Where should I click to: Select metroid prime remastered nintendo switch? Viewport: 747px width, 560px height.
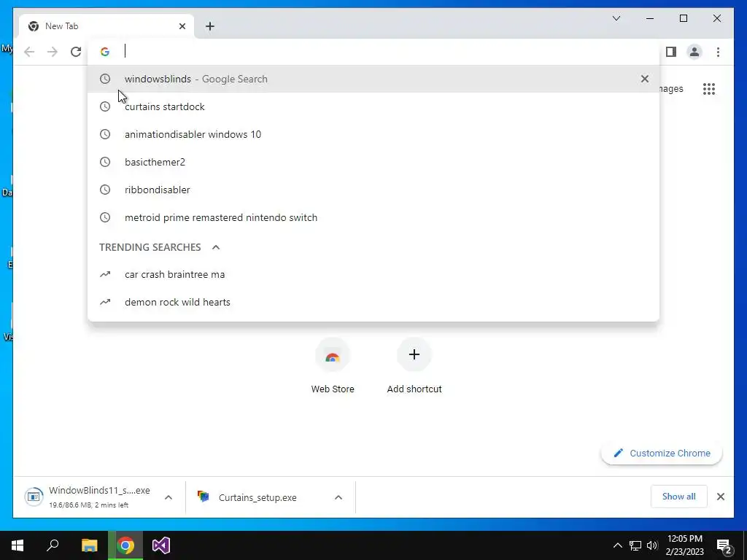(373, 217)
